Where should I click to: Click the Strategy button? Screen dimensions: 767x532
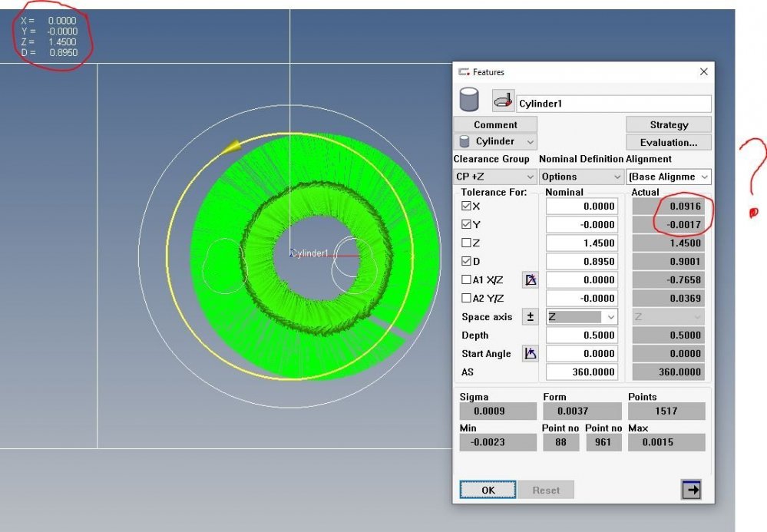pos(669,124)
